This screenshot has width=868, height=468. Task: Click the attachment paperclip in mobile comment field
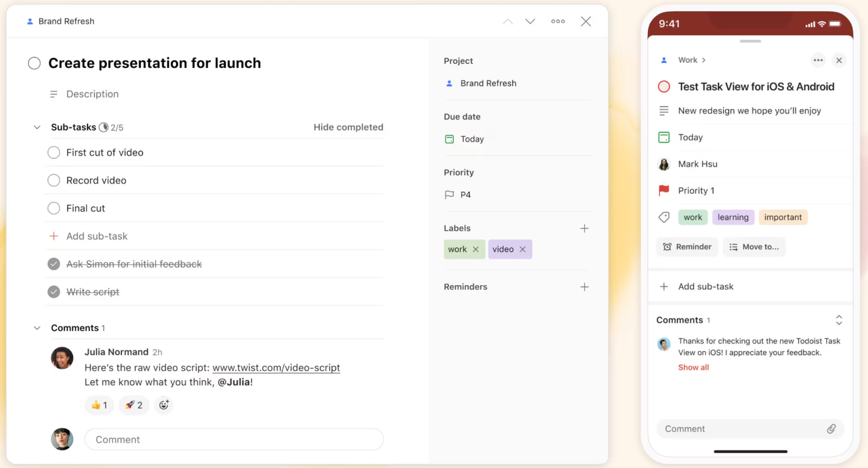(832, 428)
